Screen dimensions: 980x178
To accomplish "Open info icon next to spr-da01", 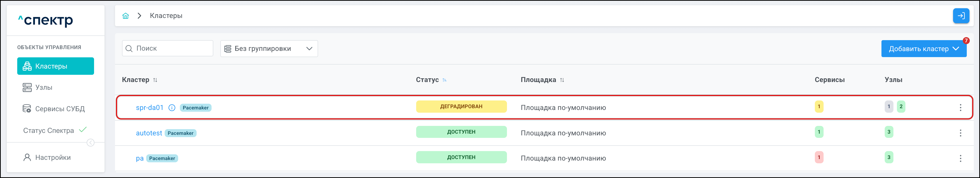I will point(172,108).
